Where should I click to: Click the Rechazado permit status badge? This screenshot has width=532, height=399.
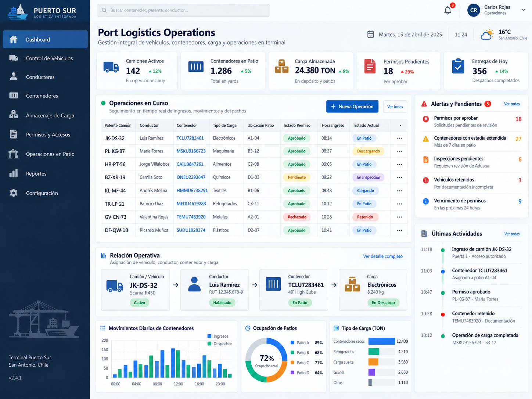[297, 217]
